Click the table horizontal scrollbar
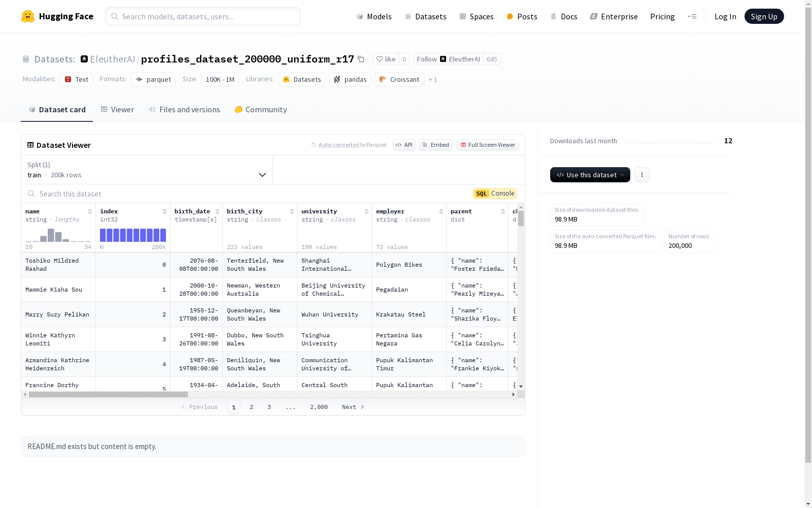Viewport: 812px width, 508px height. [108, 394]
